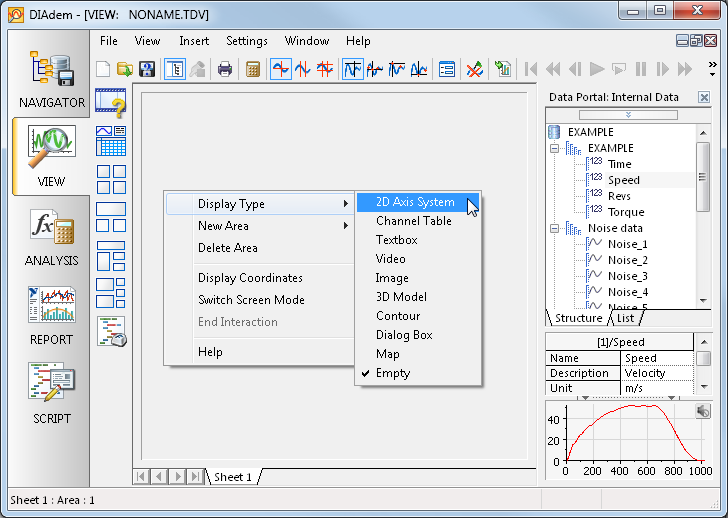Open the SCRIPT module

tap(51, 395)
